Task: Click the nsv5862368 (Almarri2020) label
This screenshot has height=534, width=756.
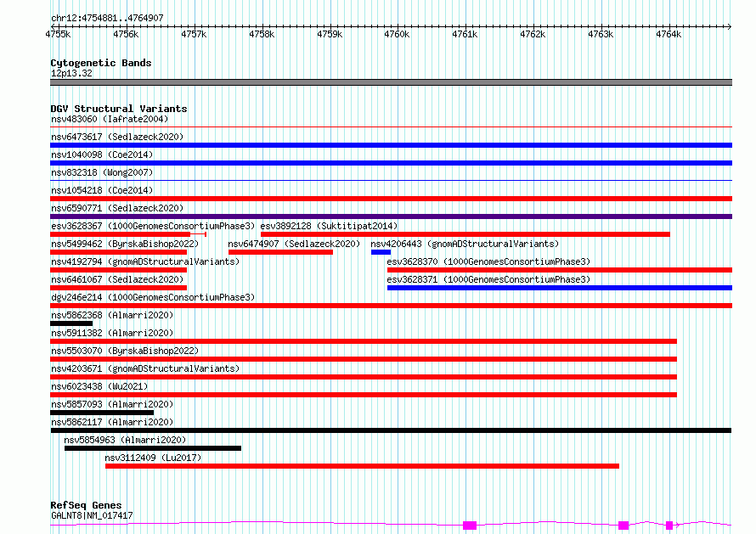Action: [x=112, y=315]
